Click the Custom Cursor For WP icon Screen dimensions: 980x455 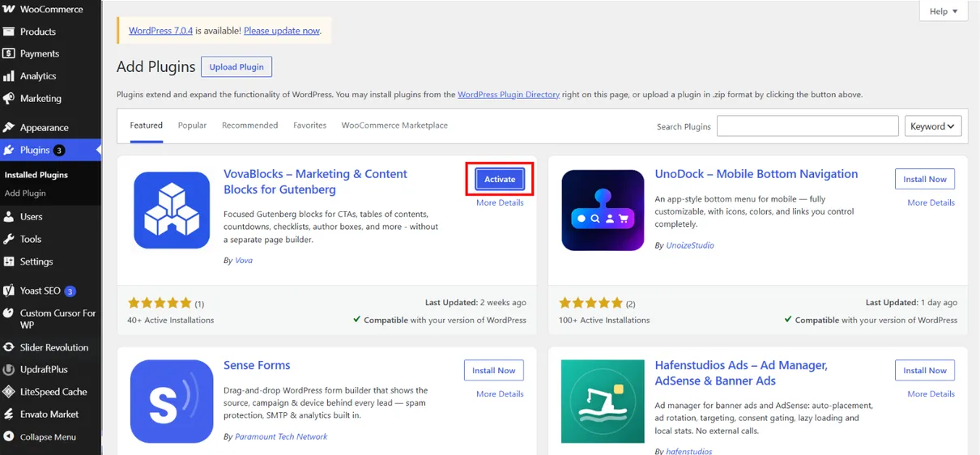8,313
